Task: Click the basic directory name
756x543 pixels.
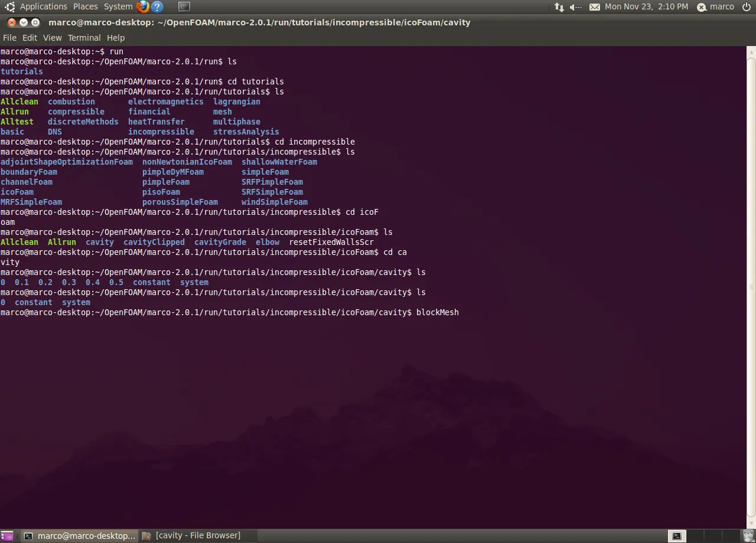Action: [x=12, y=132]
